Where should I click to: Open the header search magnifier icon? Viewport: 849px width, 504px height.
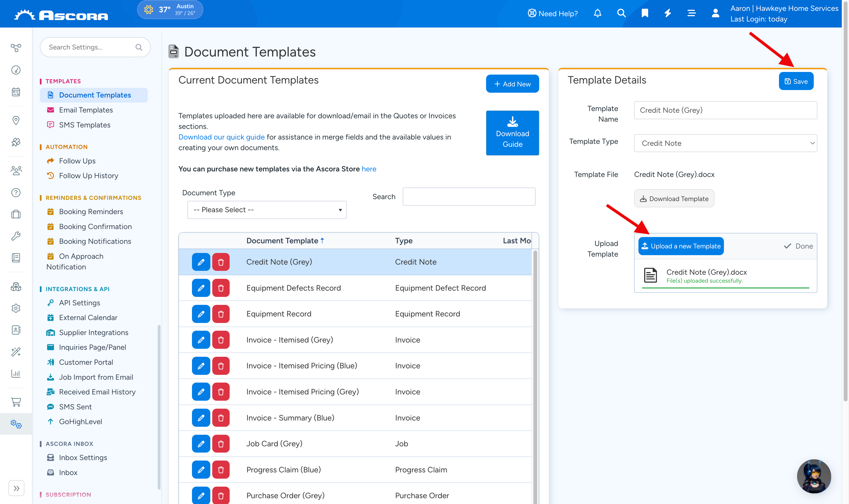click(x=621, y=13)
